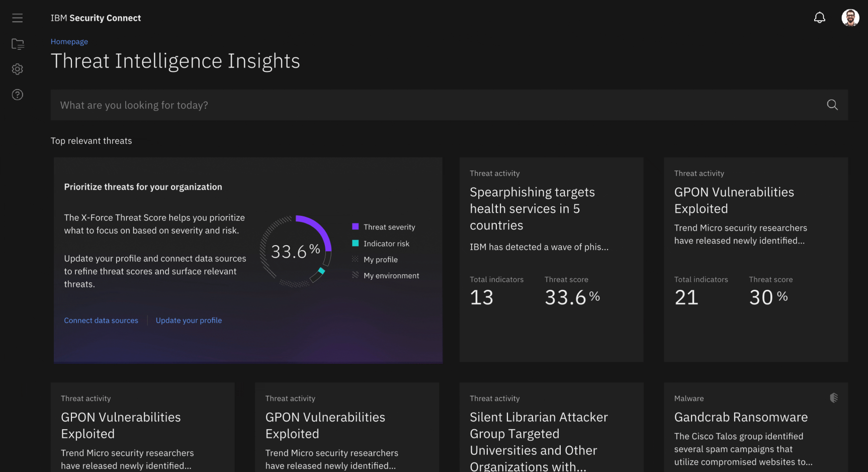Click the Total indicators value 21

[686, 297]
